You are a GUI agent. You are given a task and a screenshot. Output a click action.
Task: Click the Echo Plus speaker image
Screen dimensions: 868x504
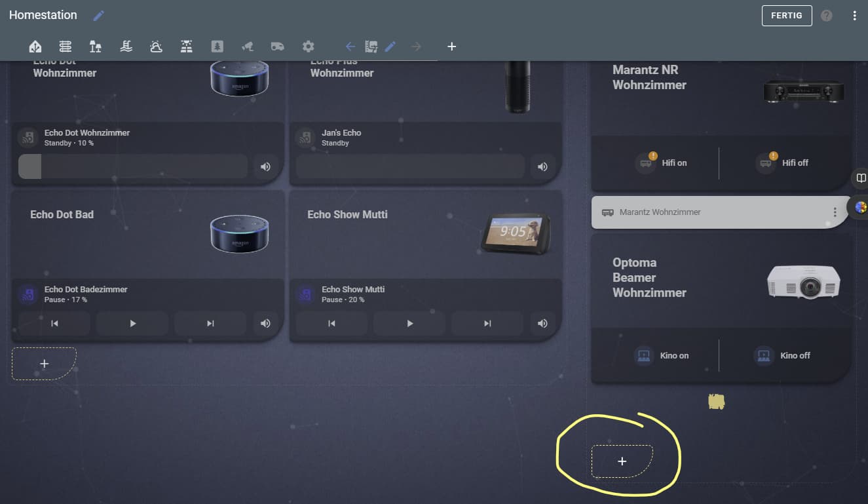coord(518,87)
